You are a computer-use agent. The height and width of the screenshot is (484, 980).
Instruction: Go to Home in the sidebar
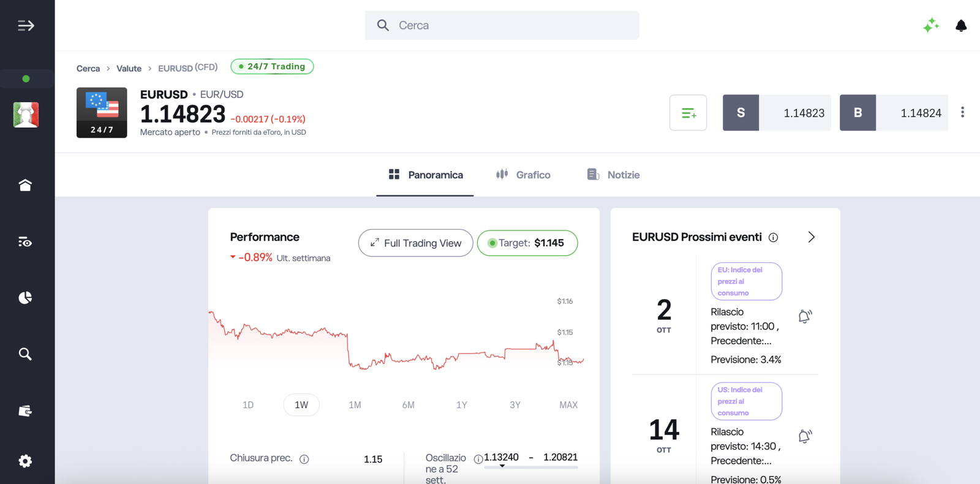point(25,185)
